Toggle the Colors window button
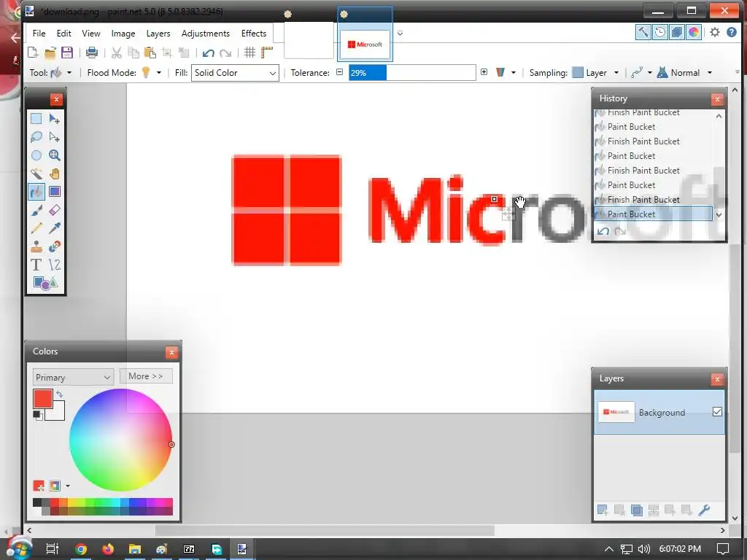 (694, 32)
